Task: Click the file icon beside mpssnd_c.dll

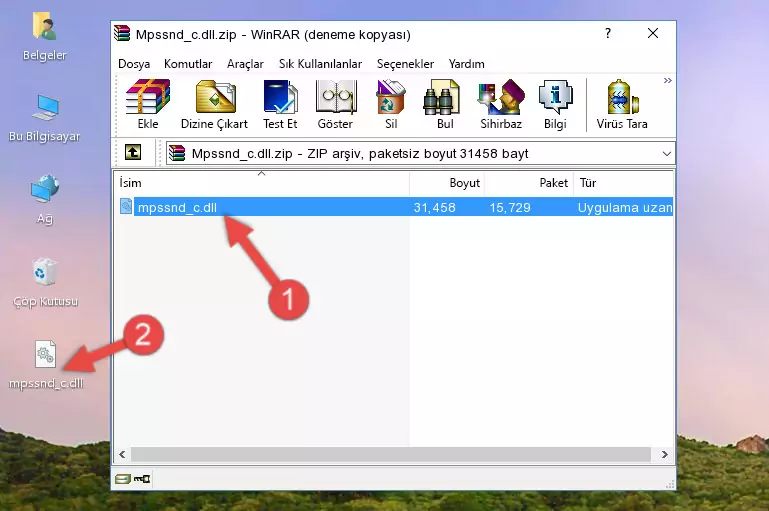Action: coord(126,206)
